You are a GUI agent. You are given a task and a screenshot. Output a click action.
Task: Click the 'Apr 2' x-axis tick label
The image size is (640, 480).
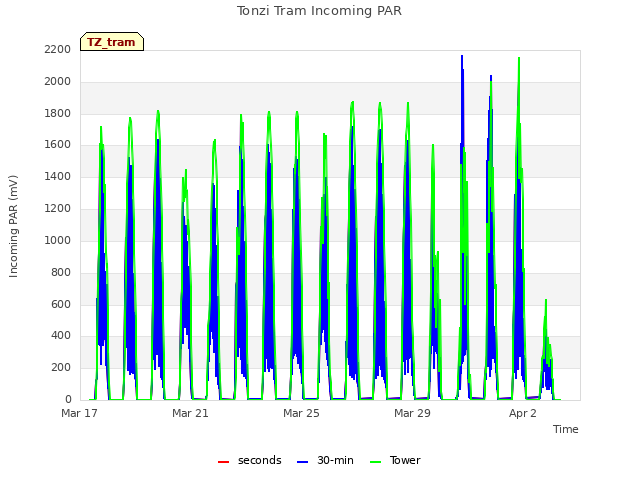click(523, 413)
